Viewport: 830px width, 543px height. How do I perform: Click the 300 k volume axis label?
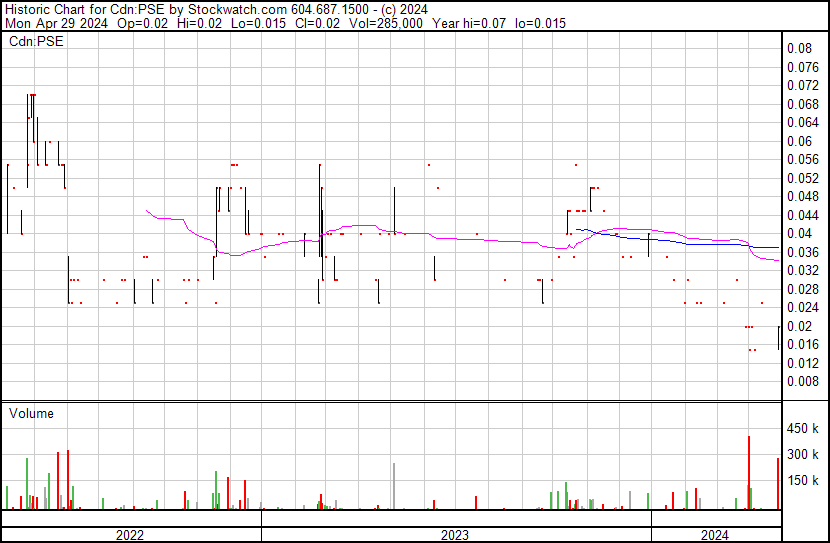click(802, 454)
